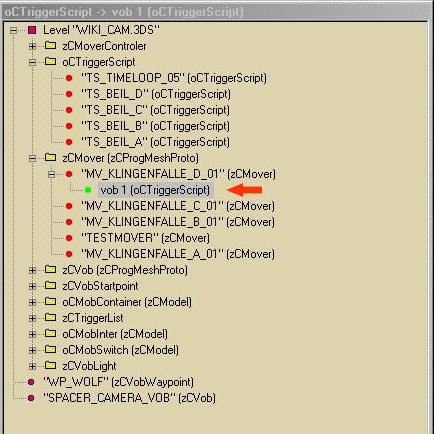Click the red dot beside MV_KLINGENFALLE_A_01
Screen dimensions: 434x434
(x=69, y=254)
